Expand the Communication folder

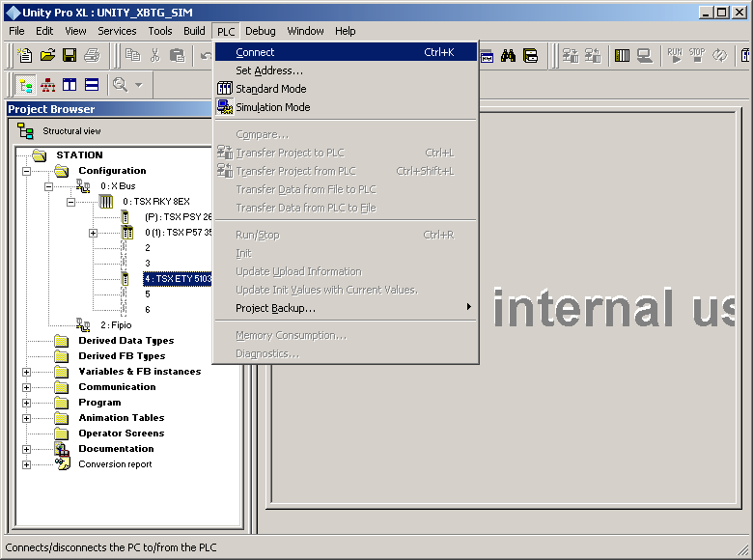click(x=26, y=387)
